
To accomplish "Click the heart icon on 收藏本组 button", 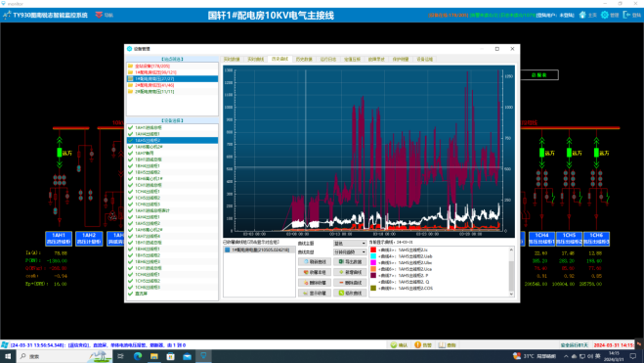I will pos(306,272).
